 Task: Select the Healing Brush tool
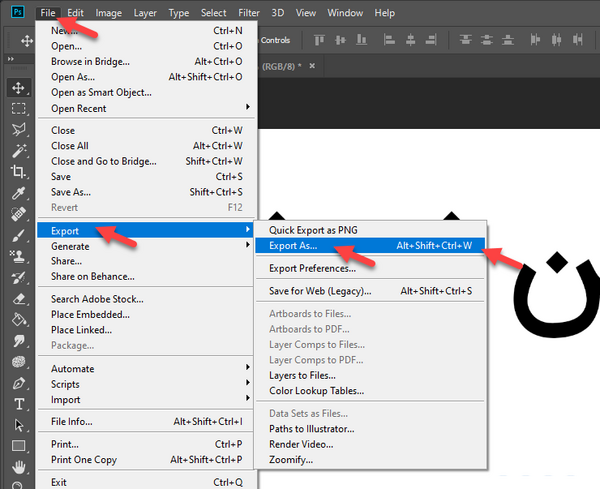[18, 214]
